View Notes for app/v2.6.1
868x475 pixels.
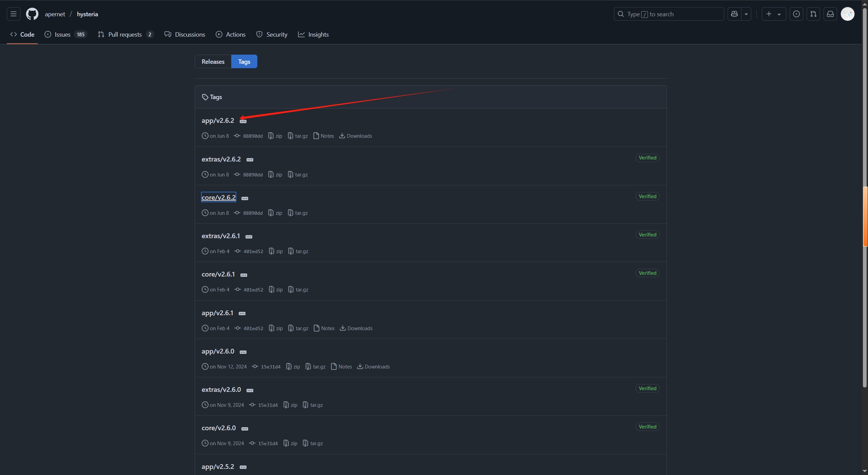324,328
